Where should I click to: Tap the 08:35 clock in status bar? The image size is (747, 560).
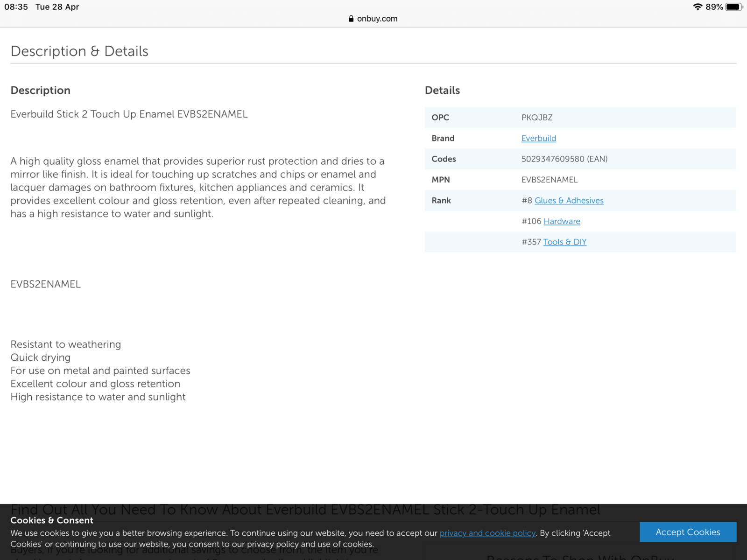16,7
